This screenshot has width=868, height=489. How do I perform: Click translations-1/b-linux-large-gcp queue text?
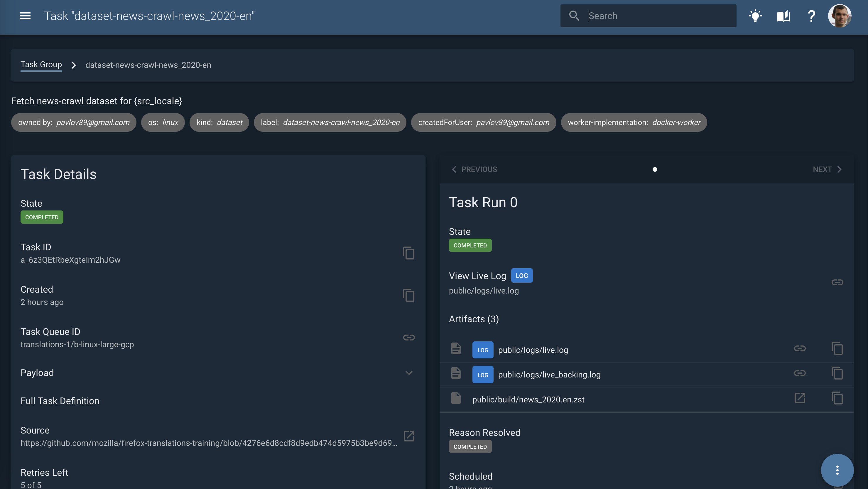click(77, 344)
